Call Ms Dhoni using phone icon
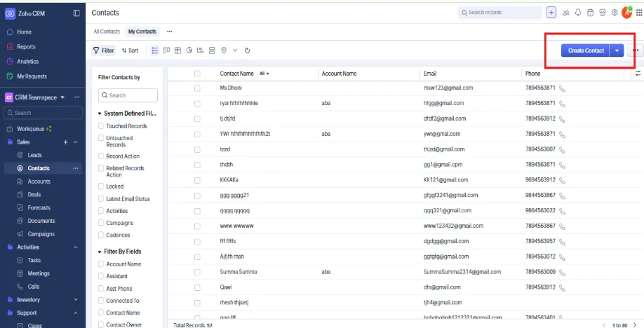Image resolution: width=644 pixels, height=328 pixels. tap(562, 88)
